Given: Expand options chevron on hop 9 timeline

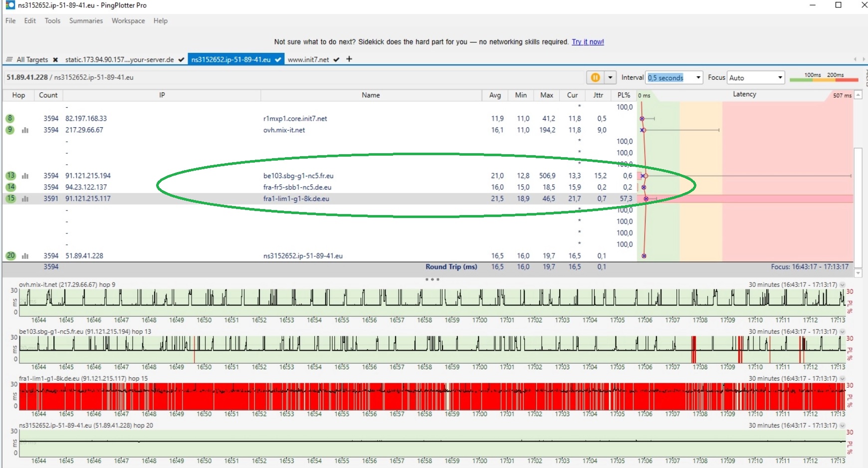Looking at the screenshot, I should coord(842,285).
